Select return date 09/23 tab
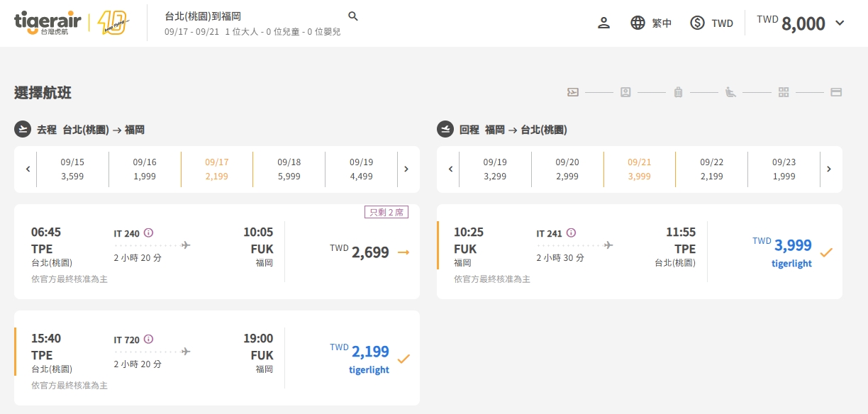Viewport: 868px width, 414px height. [784, 169]
